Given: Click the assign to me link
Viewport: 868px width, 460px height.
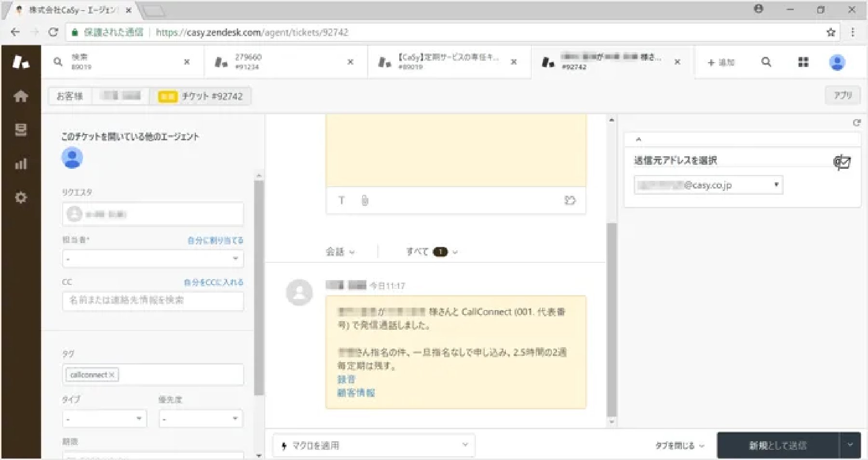Looking at the screenshot, I should point(216,240).
